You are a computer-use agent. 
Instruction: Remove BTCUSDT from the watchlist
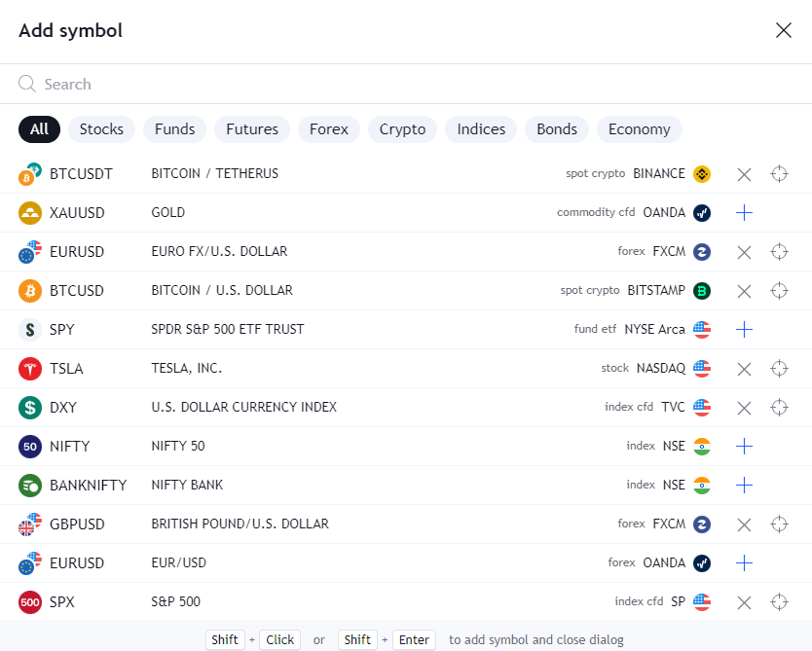tap(744, 174)
